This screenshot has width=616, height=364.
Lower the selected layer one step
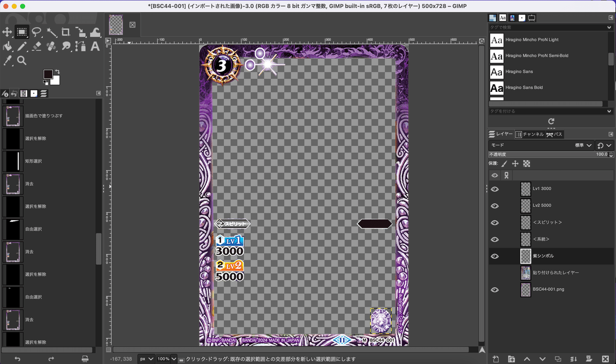(543, 358)
